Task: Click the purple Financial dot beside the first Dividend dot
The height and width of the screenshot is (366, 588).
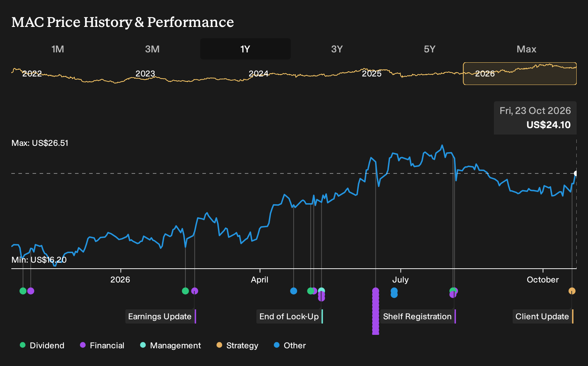Action: (31, 291)
